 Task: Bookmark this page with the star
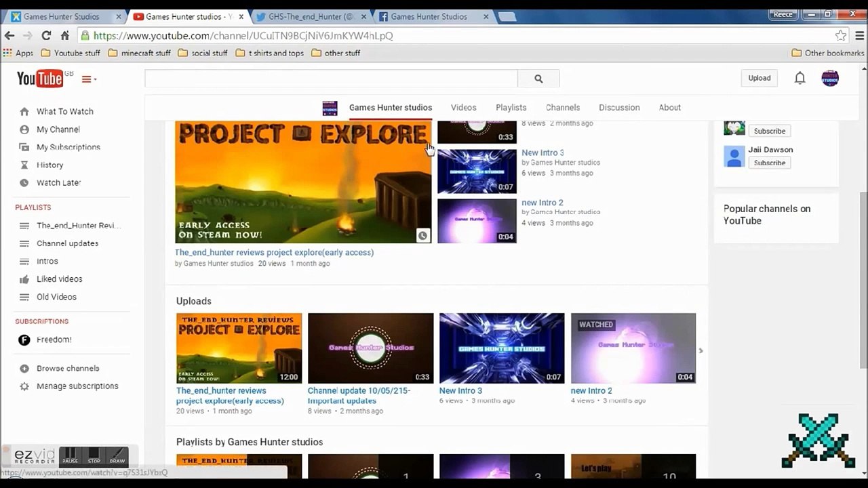841,35
